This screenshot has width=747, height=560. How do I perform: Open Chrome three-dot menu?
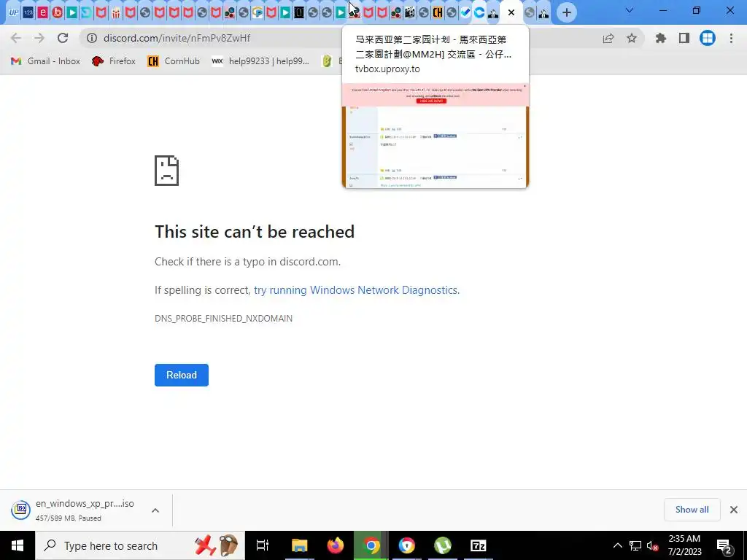point(731,38)
